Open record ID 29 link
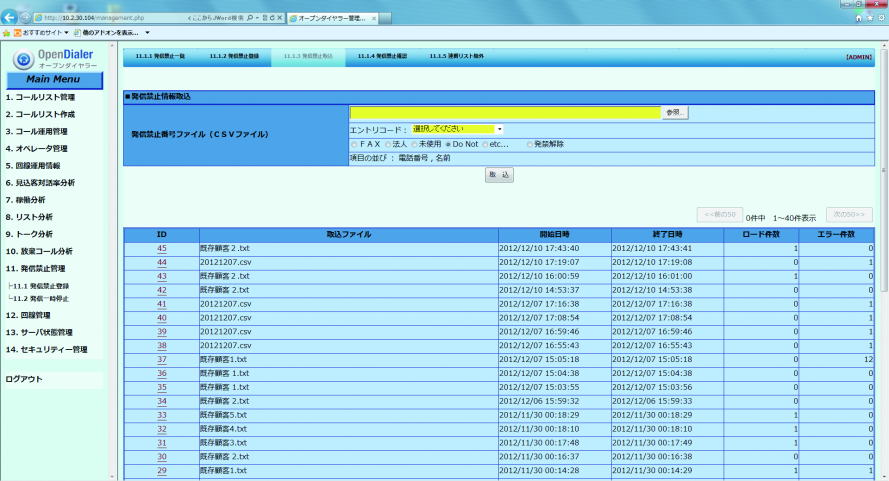 [x=162, y=471]
